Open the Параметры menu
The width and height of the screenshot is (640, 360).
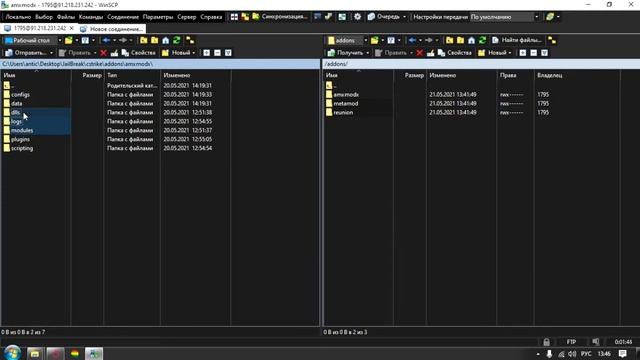pos(158,17)
